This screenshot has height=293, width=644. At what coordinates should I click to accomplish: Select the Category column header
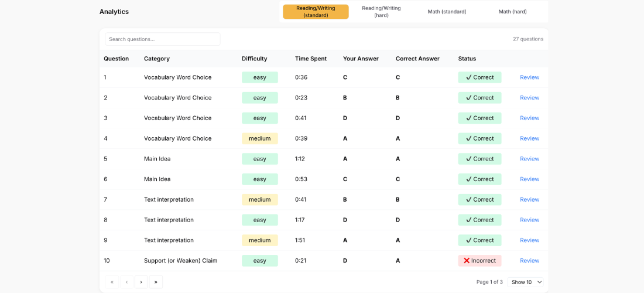(157, 59)
